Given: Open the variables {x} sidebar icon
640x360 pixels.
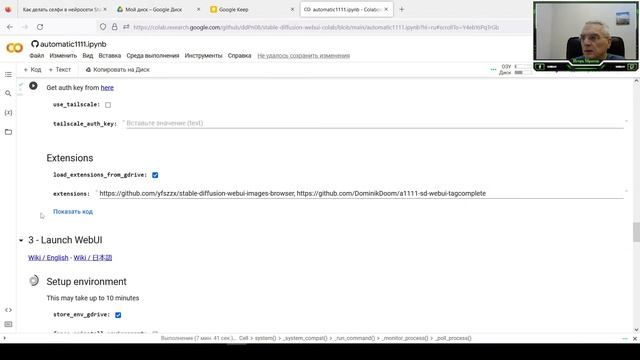Looking at the screenshot, I should [x=8, y=113].
